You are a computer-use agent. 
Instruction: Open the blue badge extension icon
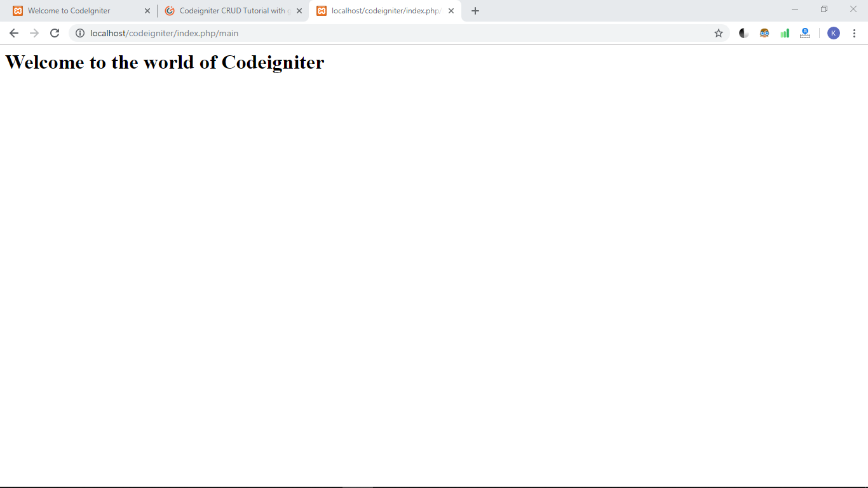(805, 33)
